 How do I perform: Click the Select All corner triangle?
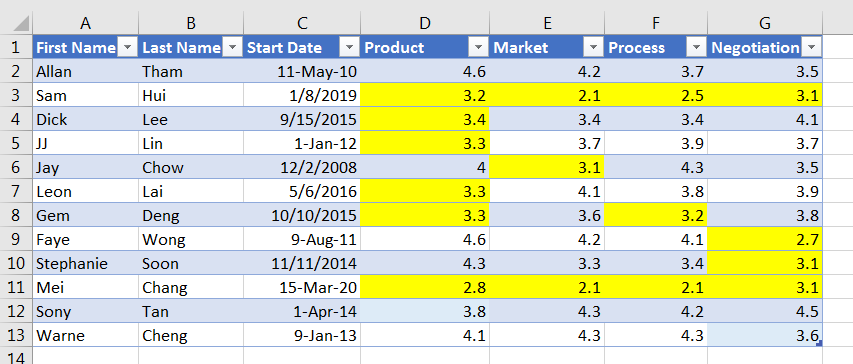[20, 23]
